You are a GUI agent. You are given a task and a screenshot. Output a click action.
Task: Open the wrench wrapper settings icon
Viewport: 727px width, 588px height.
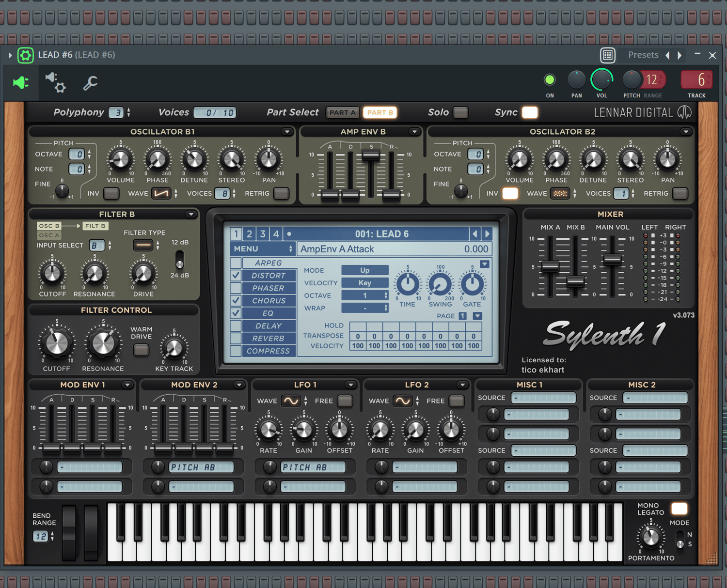tap(90, 83)
